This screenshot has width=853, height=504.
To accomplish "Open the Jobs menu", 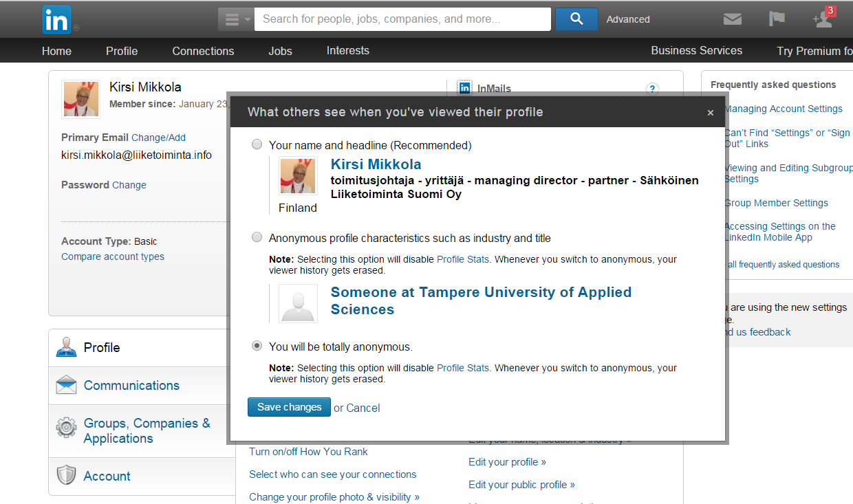I will click(280, 51).
